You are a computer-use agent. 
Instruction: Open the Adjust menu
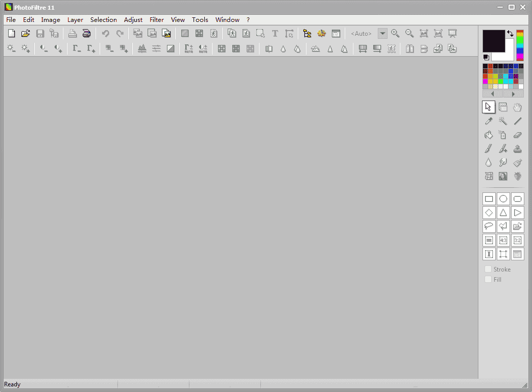tap(133, 20)
